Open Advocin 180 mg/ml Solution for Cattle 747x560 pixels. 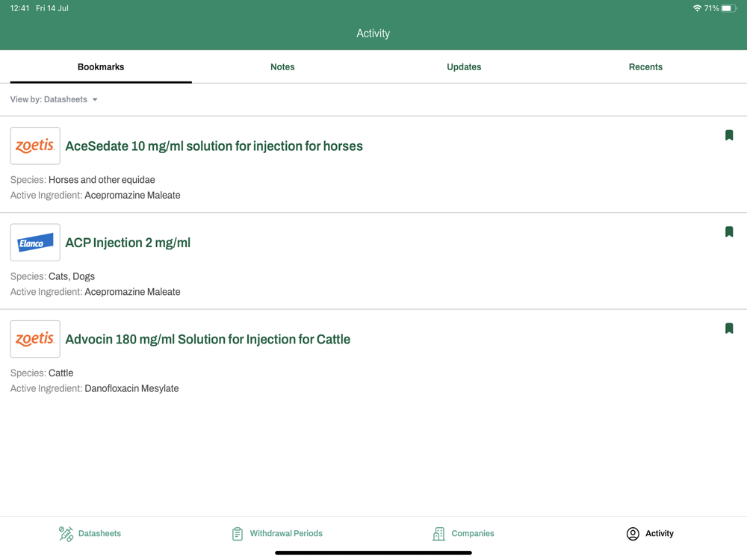pos(208,339)
